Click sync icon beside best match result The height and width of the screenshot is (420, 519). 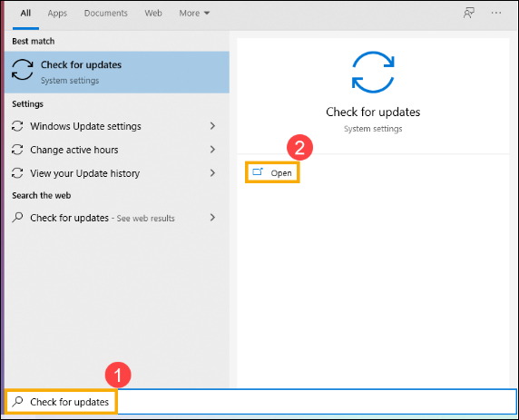tap(22, 70)
